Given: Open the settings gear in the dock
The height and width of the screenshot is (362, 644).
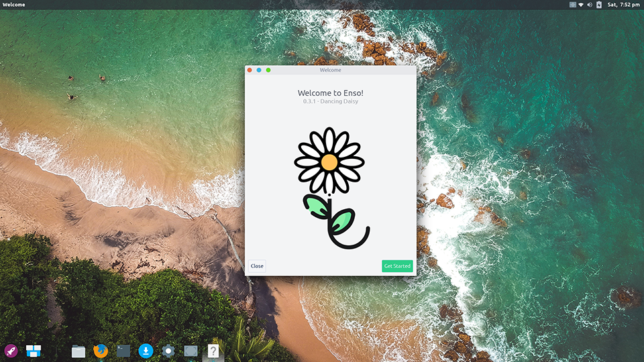Looking at the screenshot, I should [168, 351].
